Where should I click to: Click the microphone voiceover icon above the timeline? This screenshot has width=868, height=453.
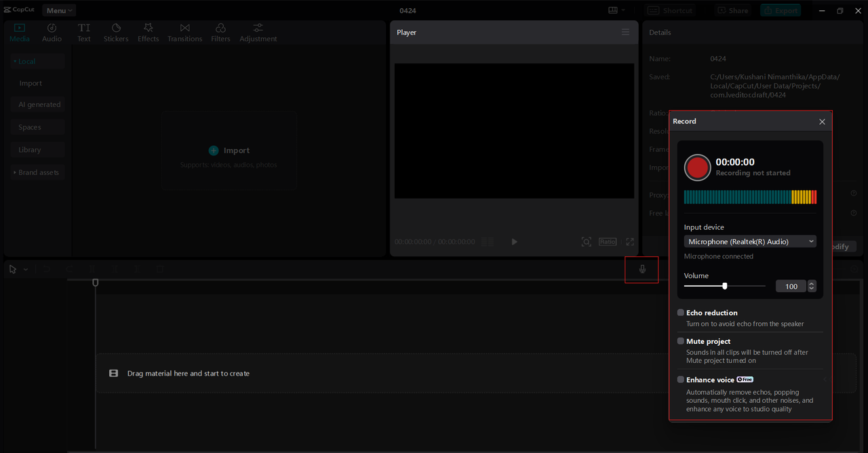coord(642,269)
